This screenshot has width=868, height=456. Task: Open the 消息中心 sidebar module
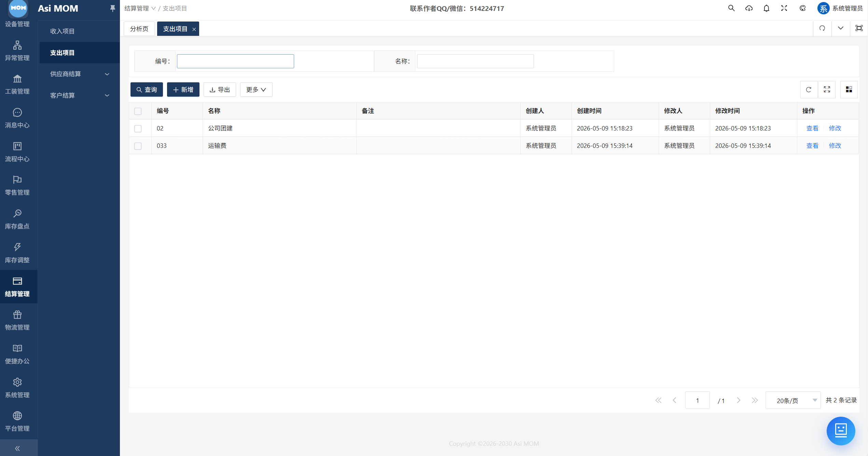point(17,118)
